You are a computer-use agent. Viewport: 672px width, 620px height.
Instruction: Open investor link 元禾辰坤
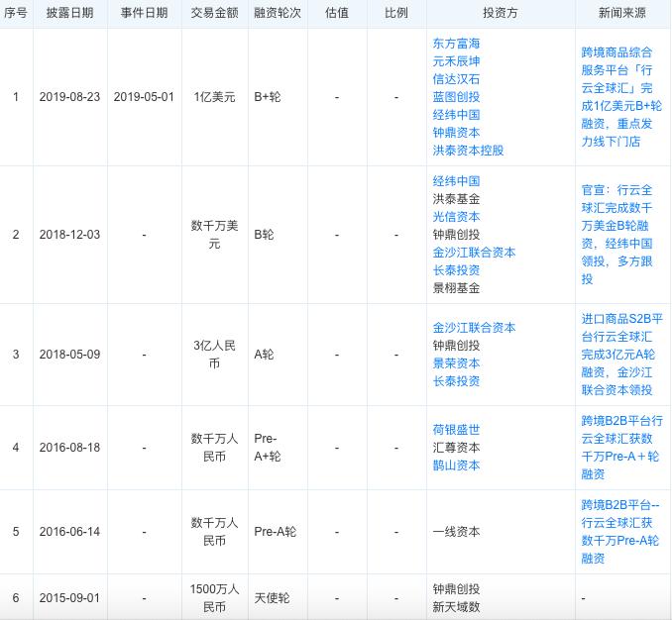click(x=456, y=61)
